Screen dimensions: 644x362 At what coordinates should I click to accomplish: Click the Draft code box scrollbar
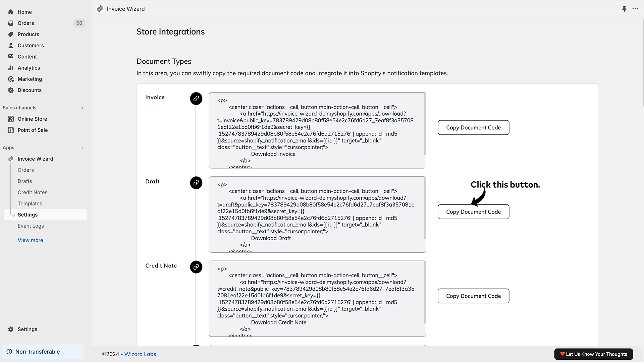tap(425, 208)
